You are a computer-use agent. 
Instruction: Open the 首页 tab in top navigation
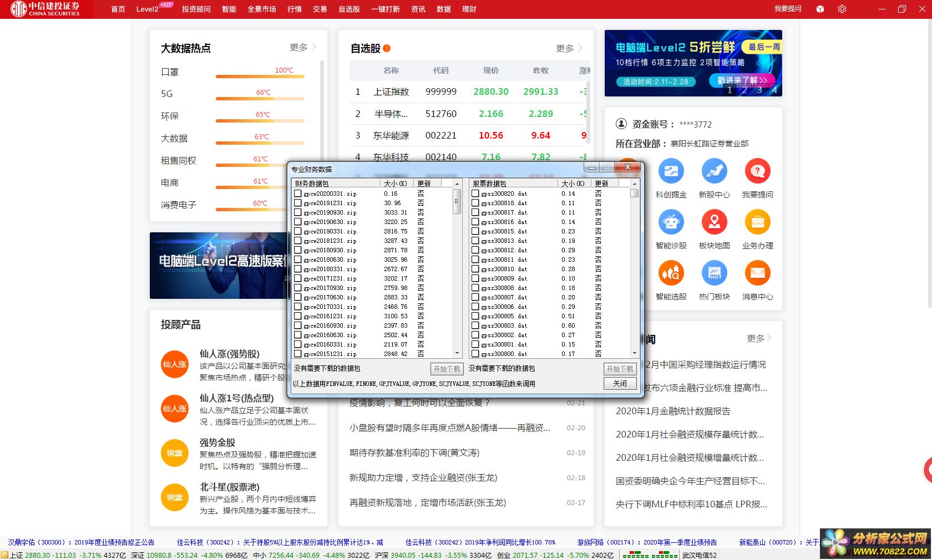tap(118, 9)
